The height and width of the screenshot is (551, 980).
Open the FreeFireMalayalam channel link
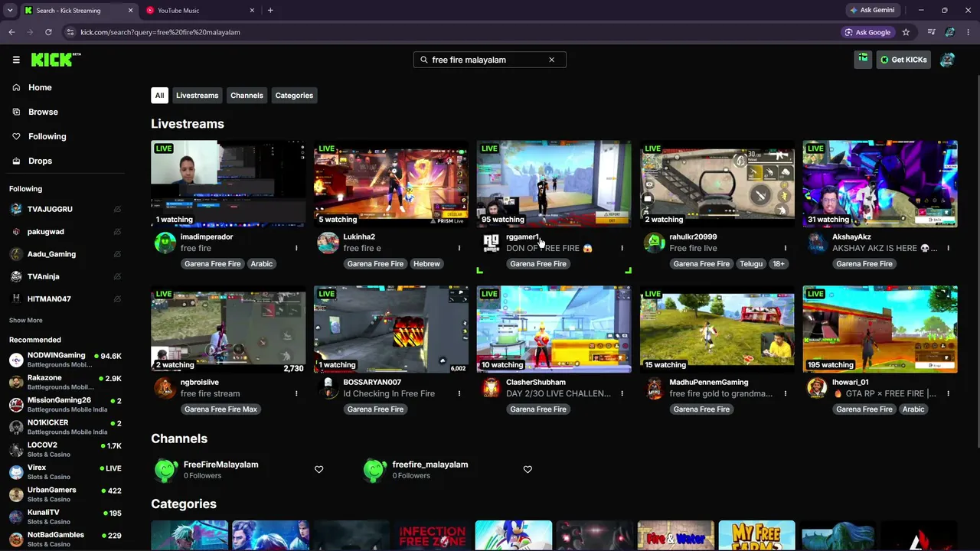(x=220, y=465)
